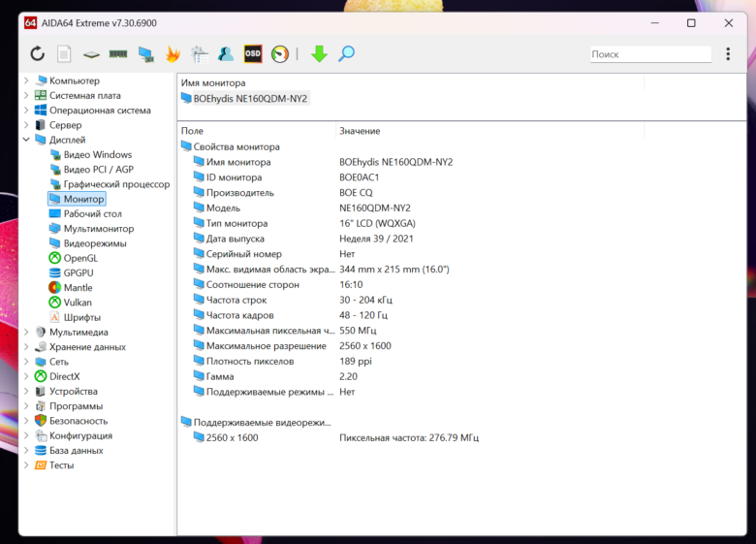Select Тесты in the tree
This screenshot has width=756, height=544.
coord(54,465)
